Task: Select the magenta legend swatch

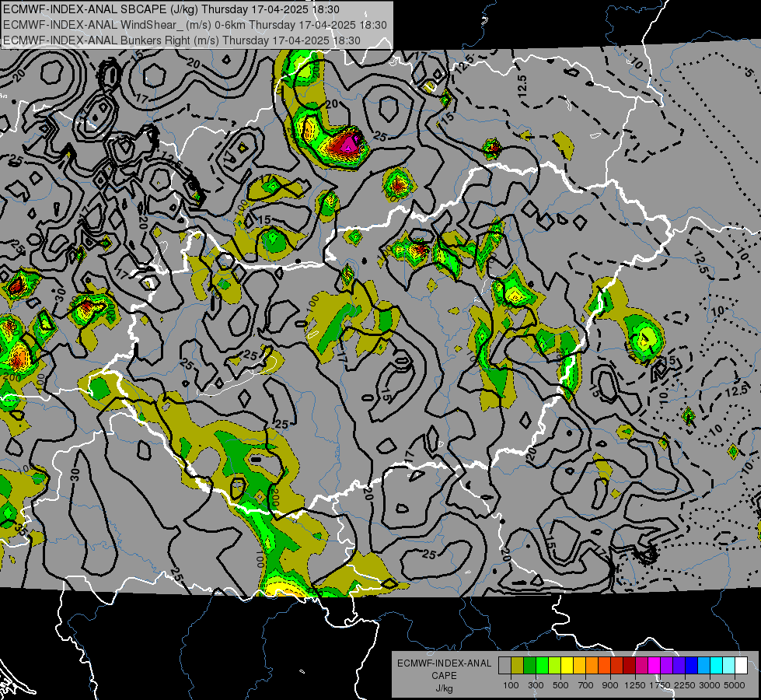Action: [655, 666]
